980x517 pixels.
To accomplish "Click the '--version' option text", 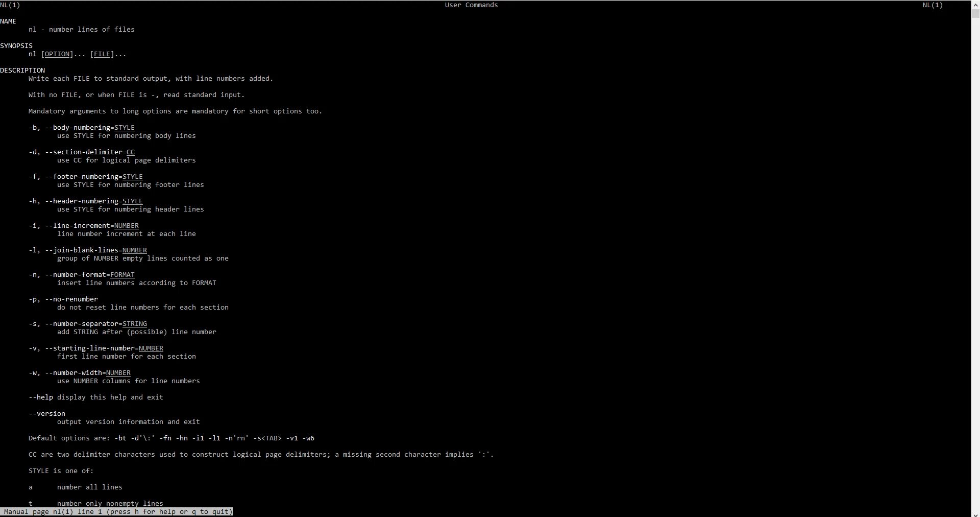I will click(47, 413).
